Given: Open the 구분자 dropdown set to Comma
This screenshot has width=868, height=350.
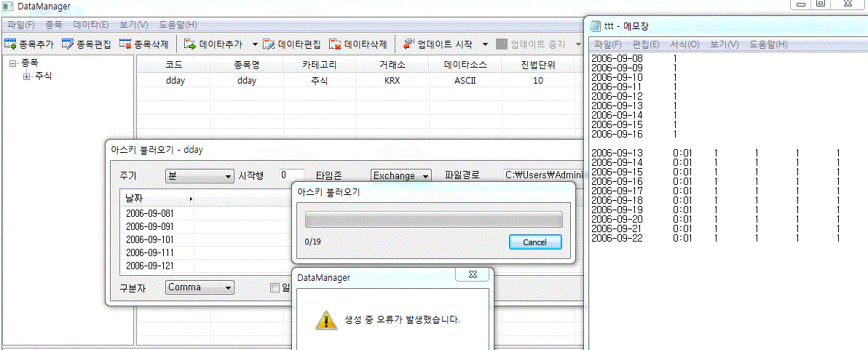Looking at the screenshot, I should [x=200, y=287].
